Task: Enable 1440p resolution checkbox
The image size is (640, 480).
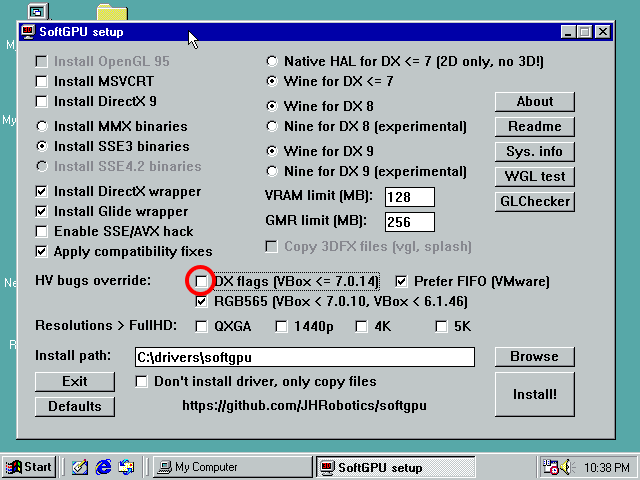Action: tap(281, 327)
